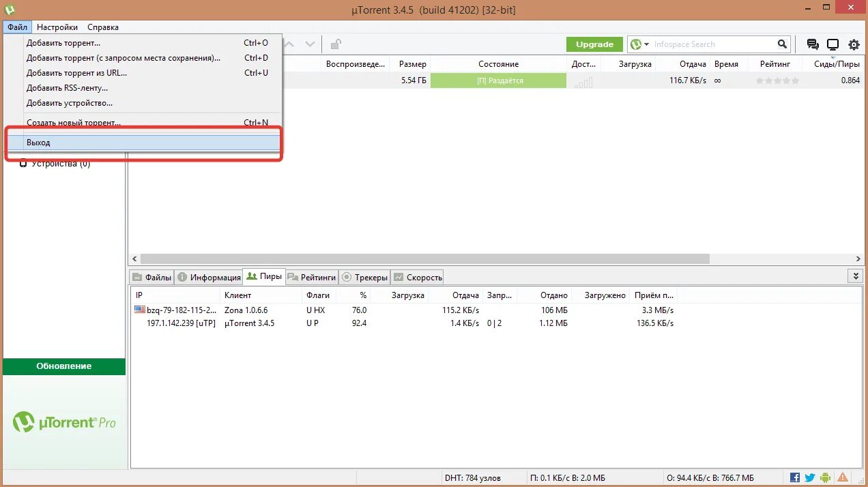The width and height of the screenshot is (868, 487).
Task: Sort peers by Отдано column
Action: click(x=545, y=295)
